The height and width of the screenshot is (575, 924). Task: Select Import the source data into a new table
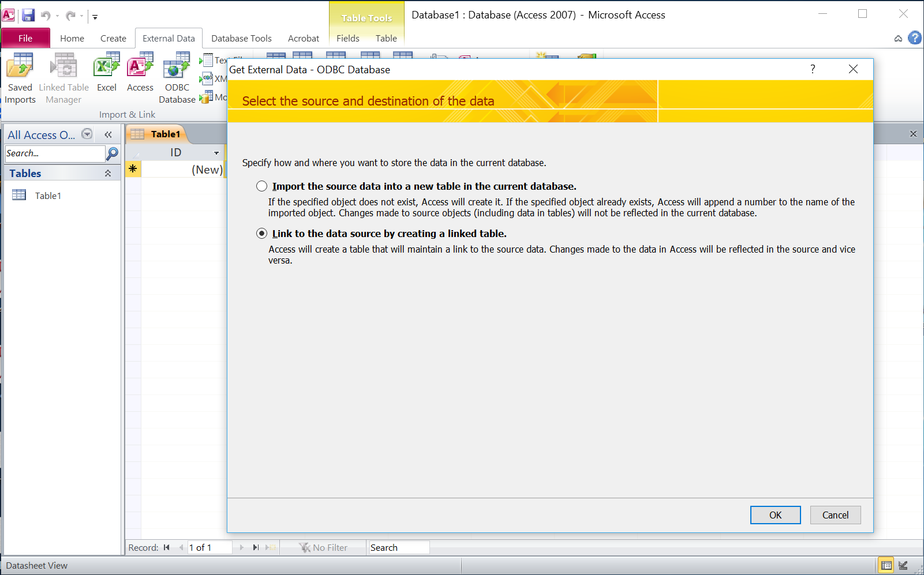262,186
